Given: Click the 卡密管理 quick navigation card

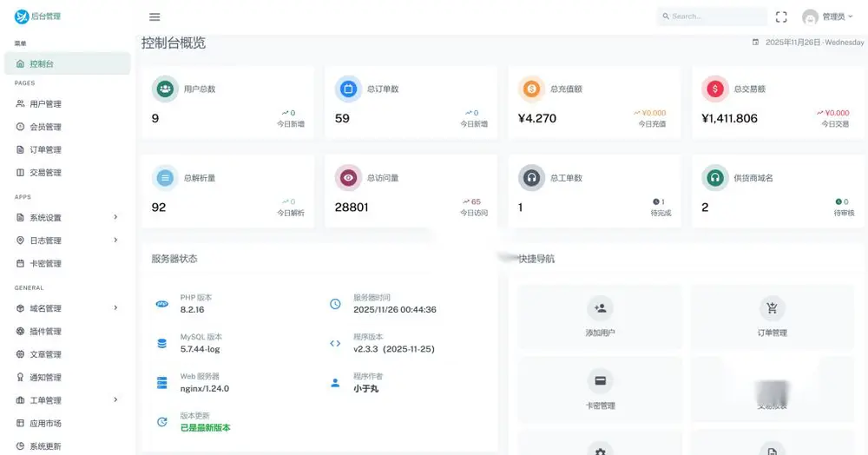Looking at the screenshot, I should pyautogui.click(x=600, y=390).
